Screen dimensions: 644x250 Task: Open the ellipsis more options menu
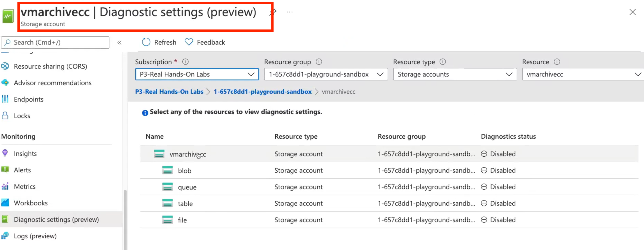[x=289, y=12]
